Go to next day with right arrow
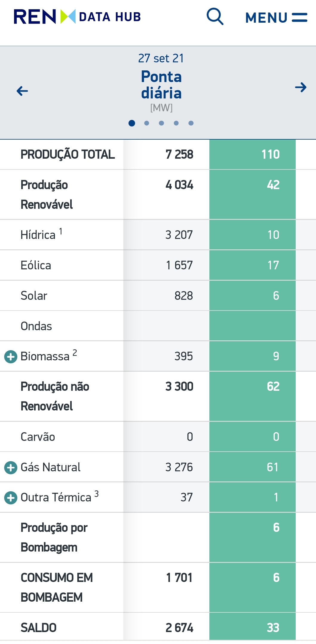The width and height of the screenshot is (316, 644). (x=300, y=87)
